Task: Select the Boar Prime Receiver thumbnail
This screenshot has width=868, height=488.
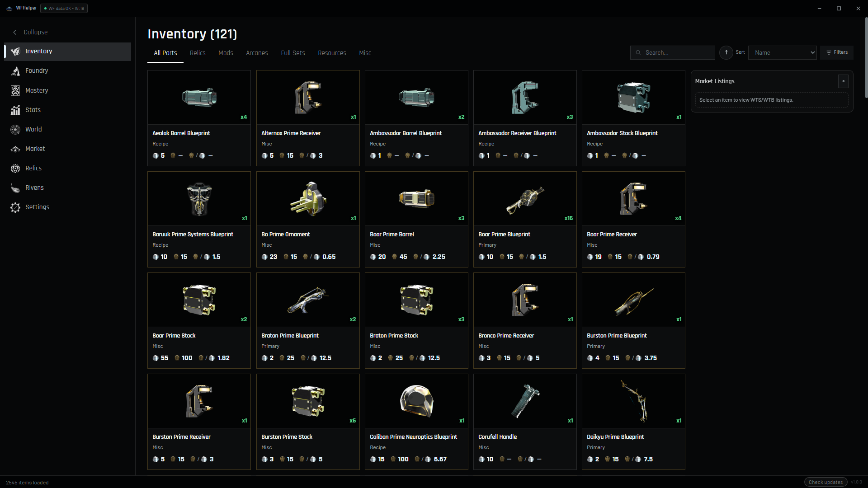Action: tap(633, 199)
